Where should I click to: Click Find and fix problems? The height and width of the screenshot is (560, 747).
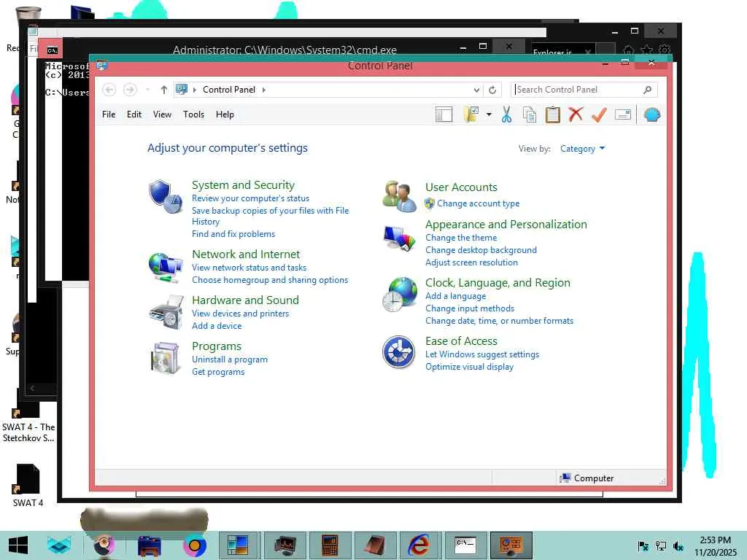coord(233,234)
